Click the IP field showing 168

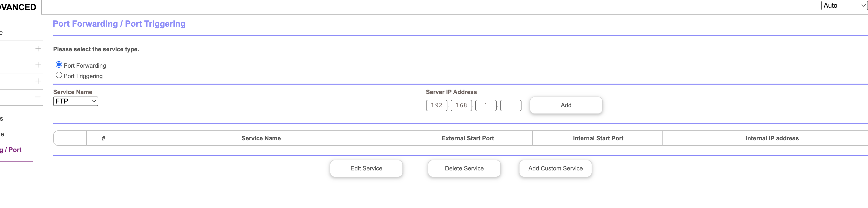(x=461, y=105)
